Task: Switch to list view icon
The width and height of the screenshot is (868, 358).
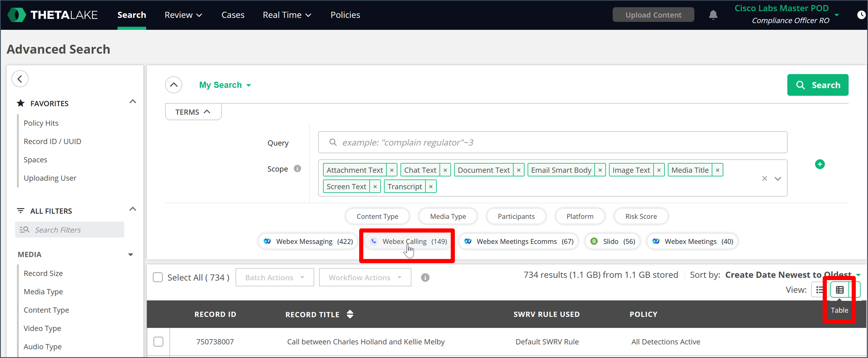Action: click(x=819, y=290)
